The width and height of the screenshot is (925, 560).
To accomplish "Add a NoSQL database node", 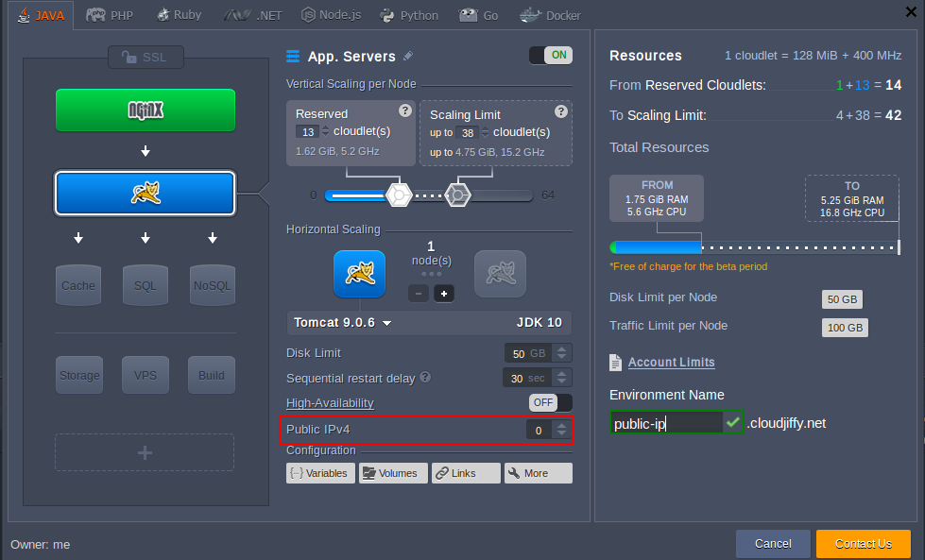I will (x=213, y=285).
